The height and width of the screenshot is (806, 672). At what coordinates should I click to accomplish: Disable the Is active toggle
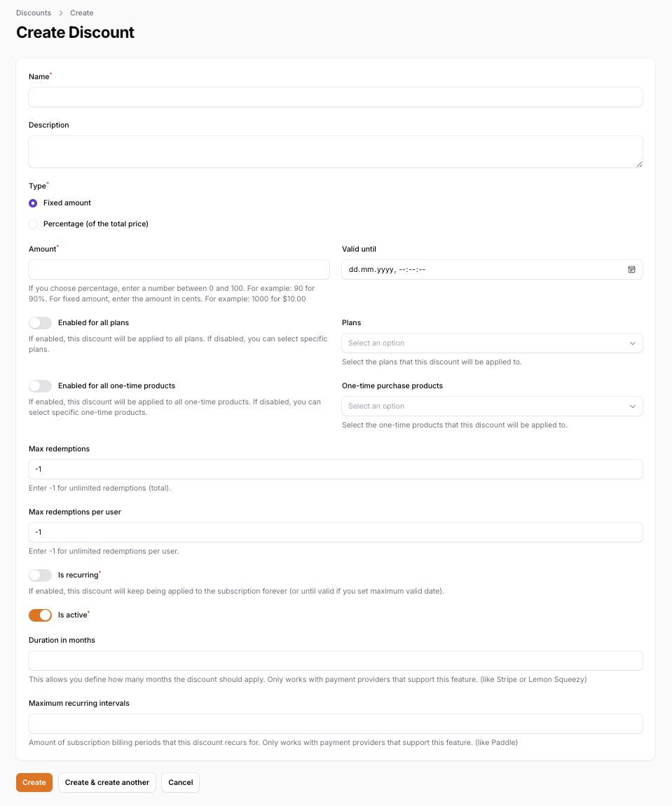click(x=40, y=615)
